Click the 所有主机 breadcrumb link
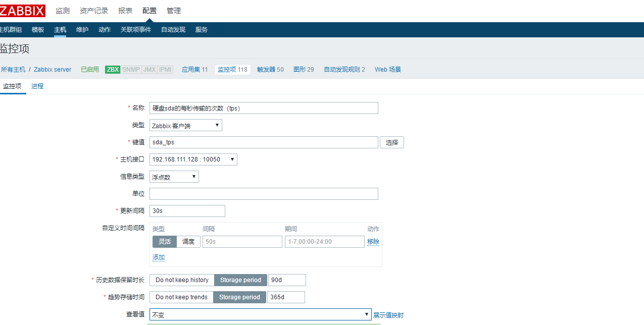 [13, 70]
